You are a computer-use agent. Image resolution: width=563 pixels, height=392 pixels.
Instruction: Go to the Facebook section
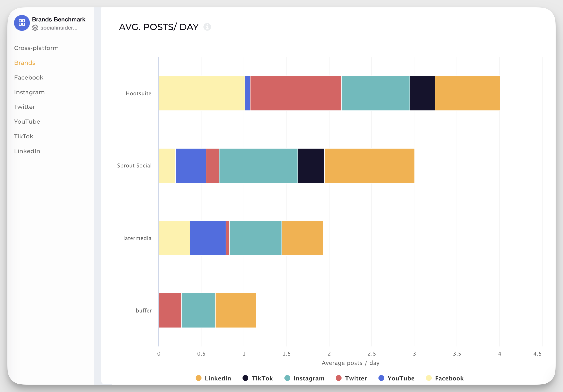[29, 78]
